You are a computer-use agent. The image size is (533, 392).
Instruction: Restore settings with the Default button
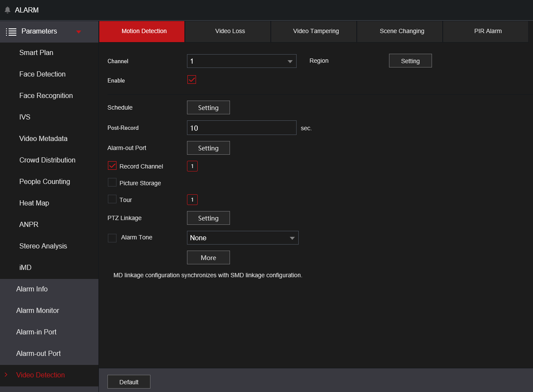click(x=129, y=382)
